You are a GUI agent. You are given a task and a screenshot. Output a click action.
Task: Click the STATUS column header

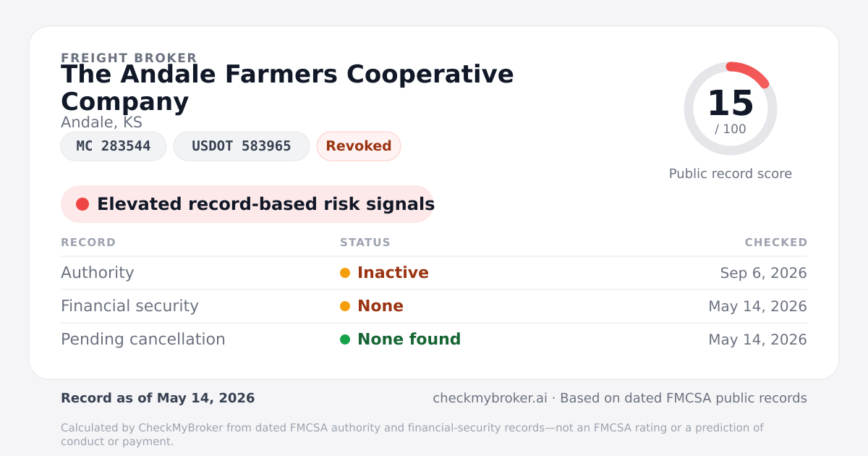pos(365,242)
